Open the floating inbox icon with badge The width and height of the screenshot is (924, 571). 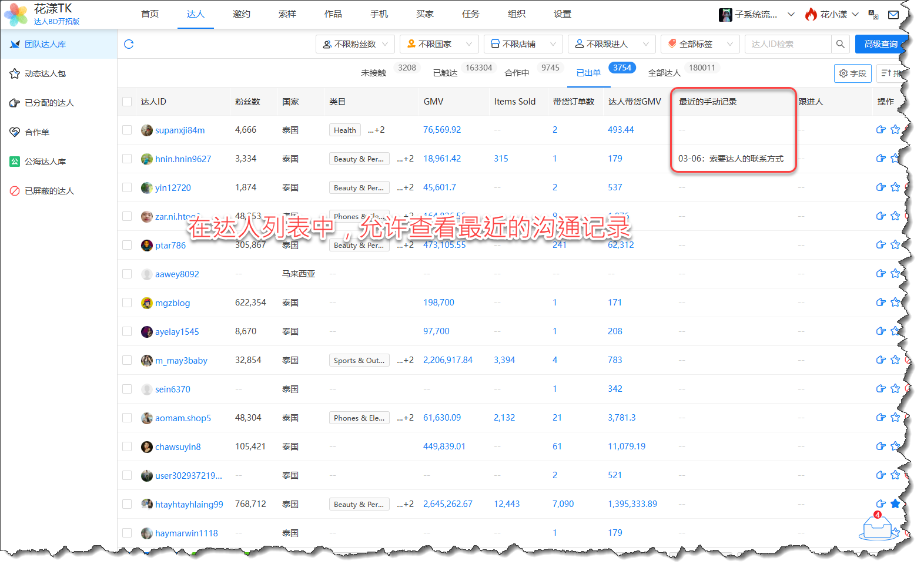pyautogui.click(x=878, y=528)
